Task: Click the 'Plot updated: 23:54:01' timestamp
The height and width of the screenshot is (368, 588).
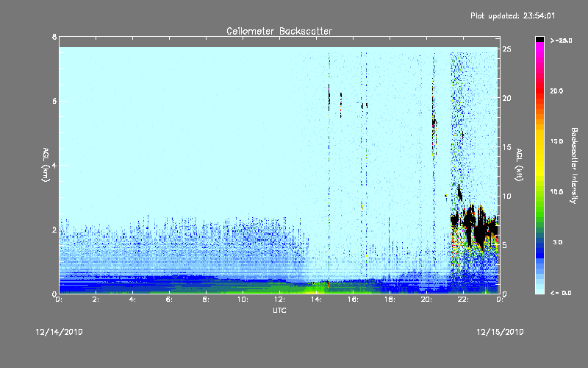Action: pyautogui.click(x=512, y=15)
